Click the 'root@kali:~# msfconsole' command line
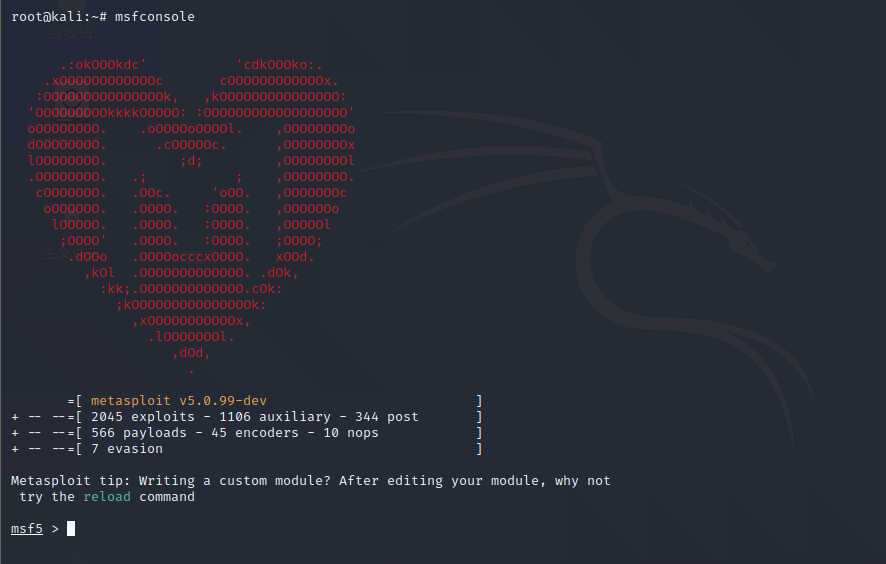The image size is (886, 564). tap(103, 16)
